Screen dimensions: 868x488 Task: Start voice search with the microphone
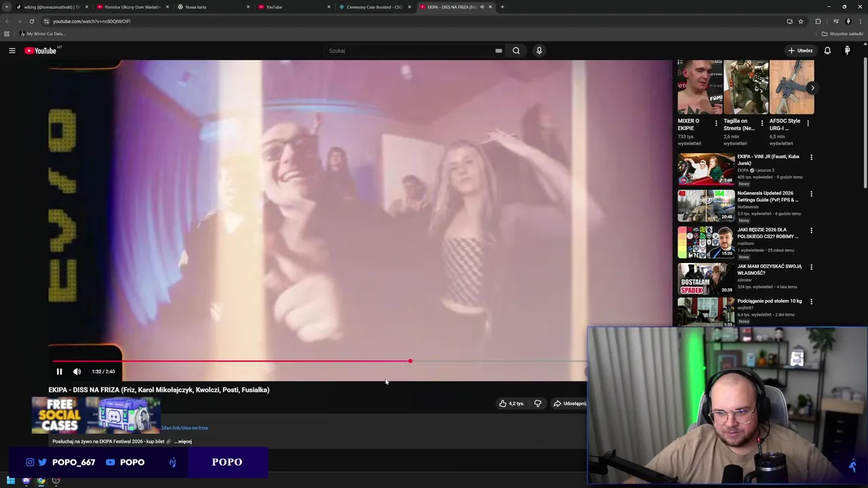(x=539, y=51)
